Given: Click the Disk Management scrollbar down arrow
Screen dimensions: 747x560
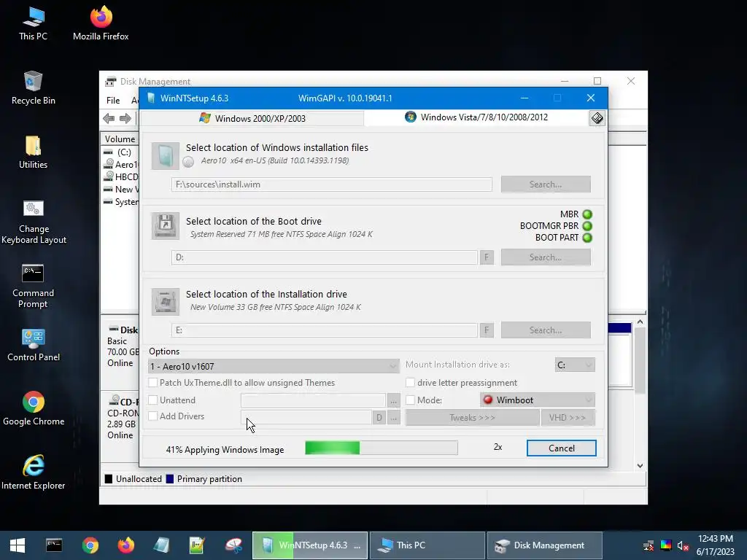Looking at the screenshot, I should pyautogui.click(x=640, y=466).
